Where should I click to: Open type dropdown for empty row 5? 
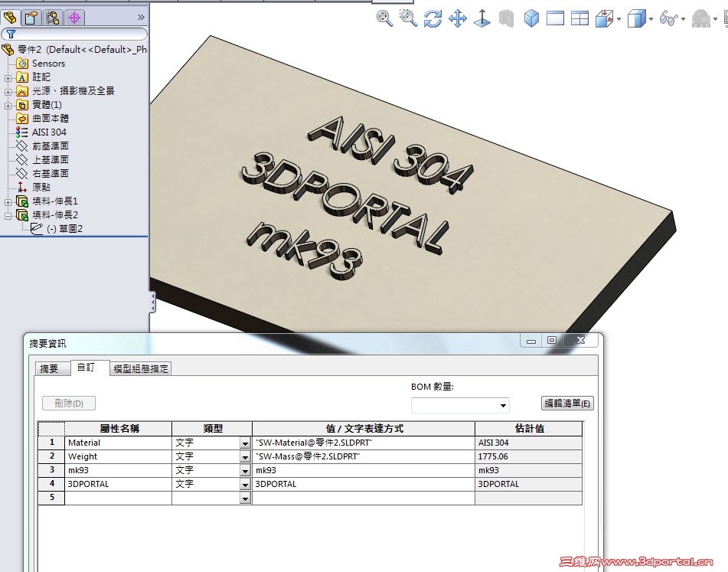tap(245, 498)
